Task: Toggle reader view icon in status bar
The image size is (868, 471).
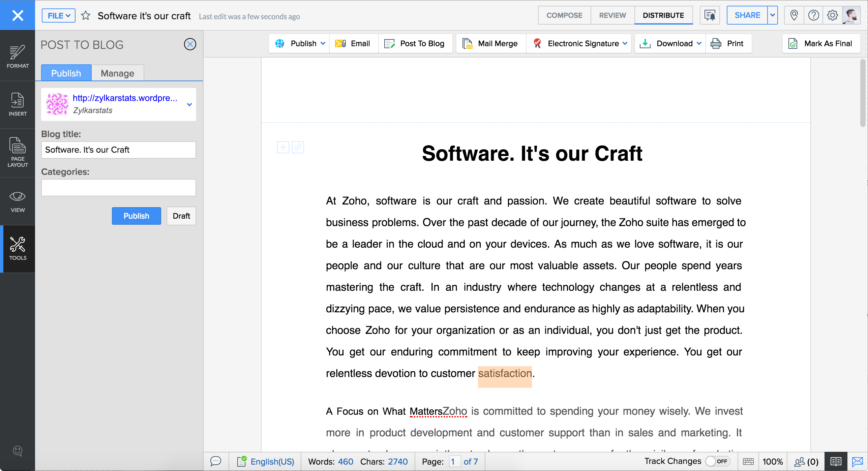Action: 836,461
